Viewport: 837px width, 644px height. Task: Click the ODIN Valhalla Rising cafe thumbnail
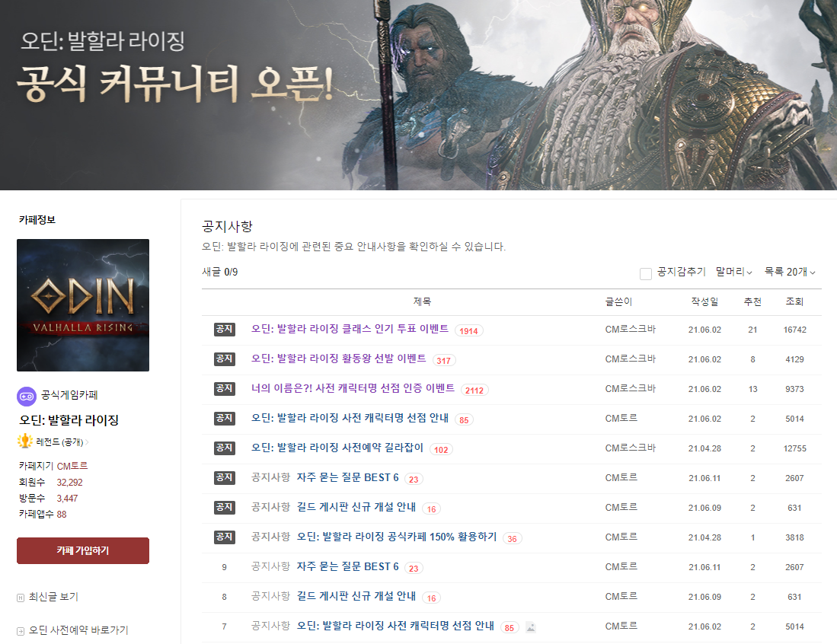point(83,305)
